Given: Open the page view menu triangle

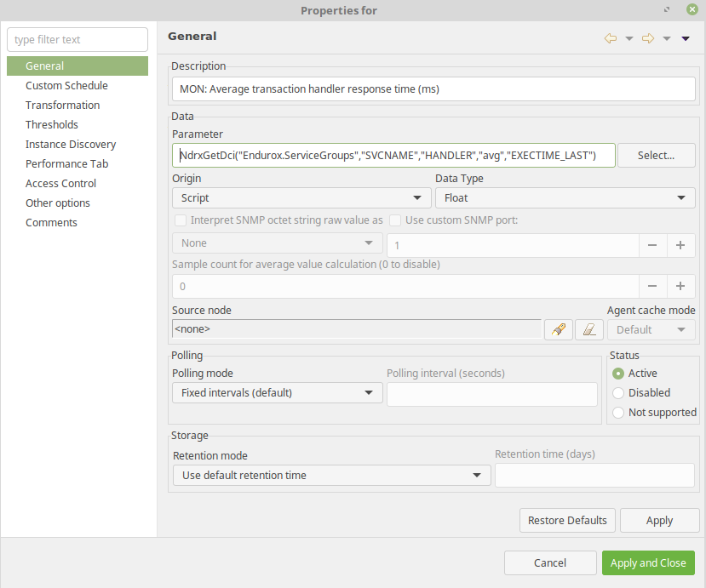Looking at the screenshot, I should click(x=686, y=38).
